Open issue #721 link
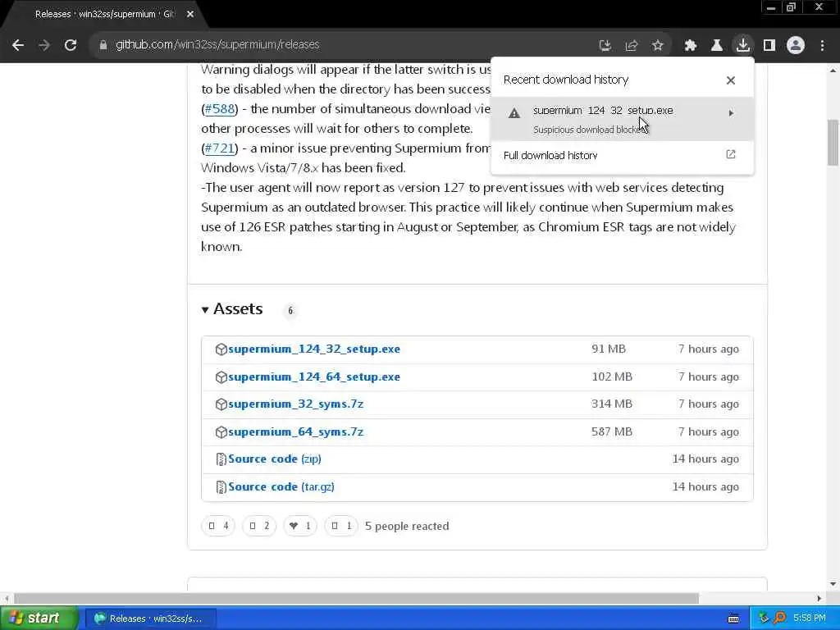The width and height of the screenshot is (840, 630). [x=220, y=148]
